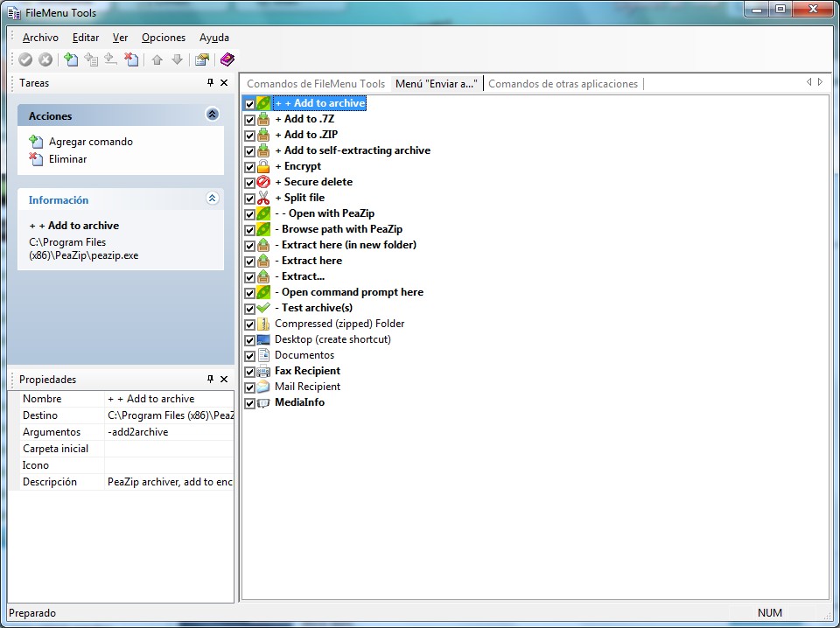The height and width of the screenshot is (628, 840).
Task: Toggle the Propiedades panel pushpin
Action: click(x=210, y=379)
